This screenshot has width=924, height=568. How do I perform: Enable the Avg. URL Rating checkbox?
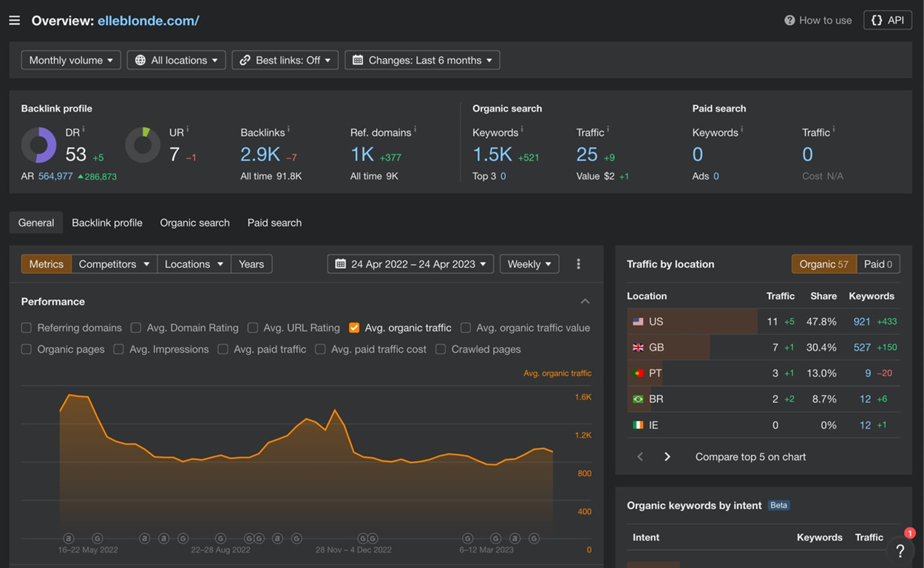pos(253,328)
